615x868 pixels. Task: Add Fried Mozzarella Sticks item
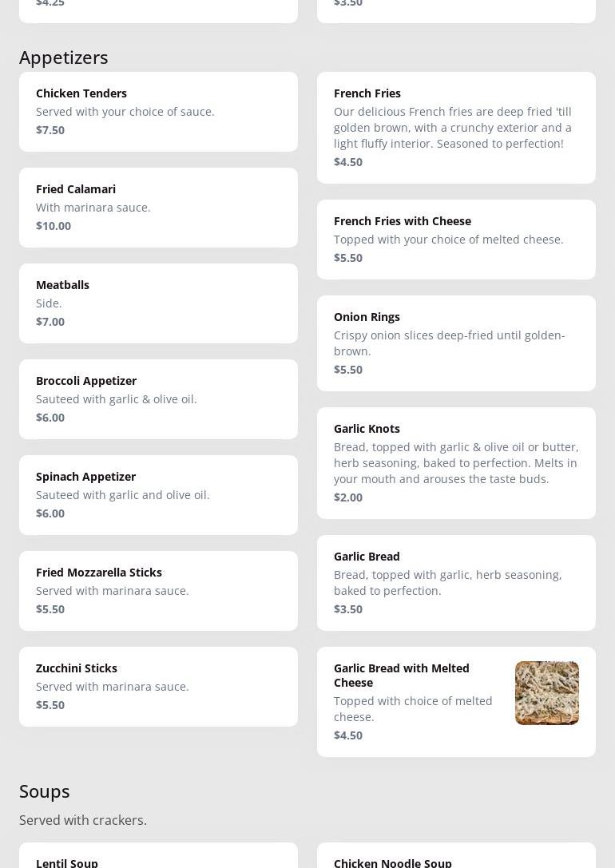click(x=158, y=591)
